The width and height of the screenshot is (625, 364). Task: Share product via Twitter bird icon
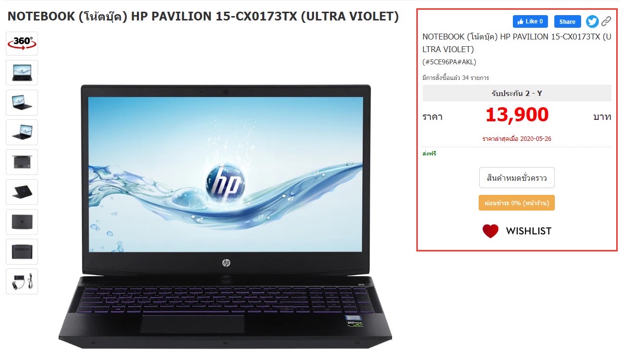(592, 21)
